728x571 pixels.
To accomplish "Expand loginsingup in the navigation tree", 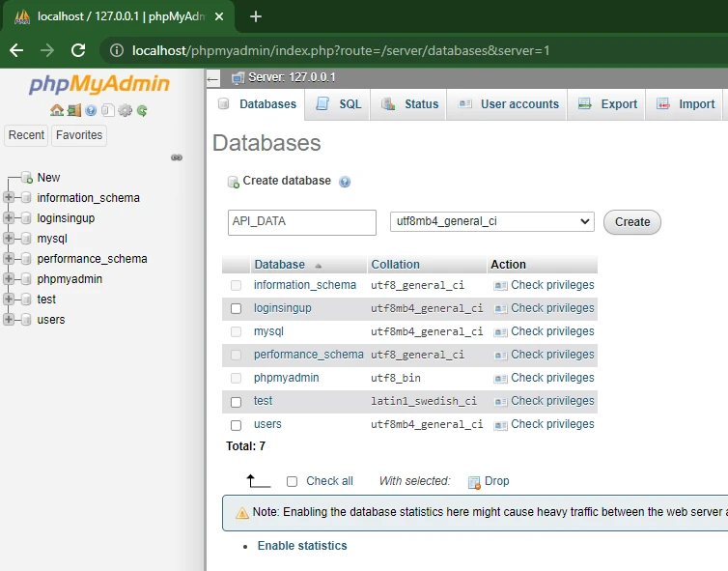I will (8, 218).
